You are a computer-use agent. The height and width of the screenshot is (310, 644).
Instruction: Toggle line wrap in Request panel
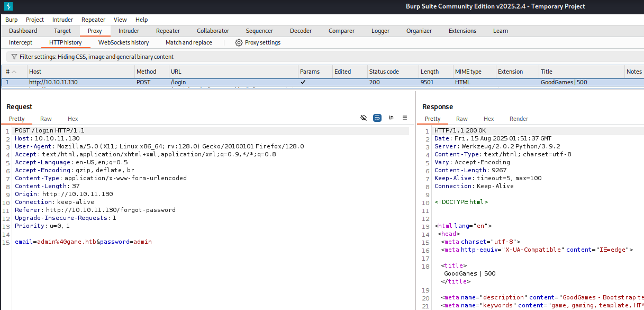tap(377, 118)
